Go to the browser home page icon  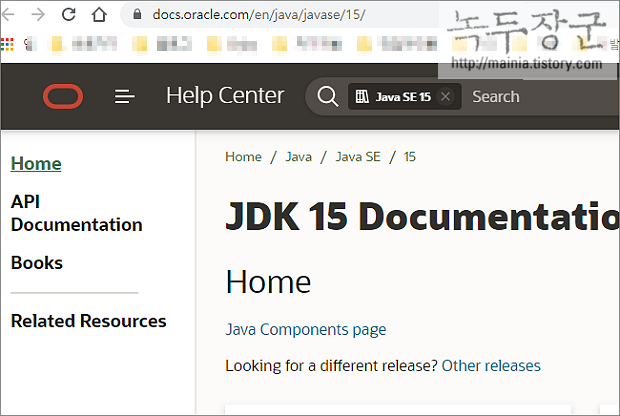coord(99,15)
